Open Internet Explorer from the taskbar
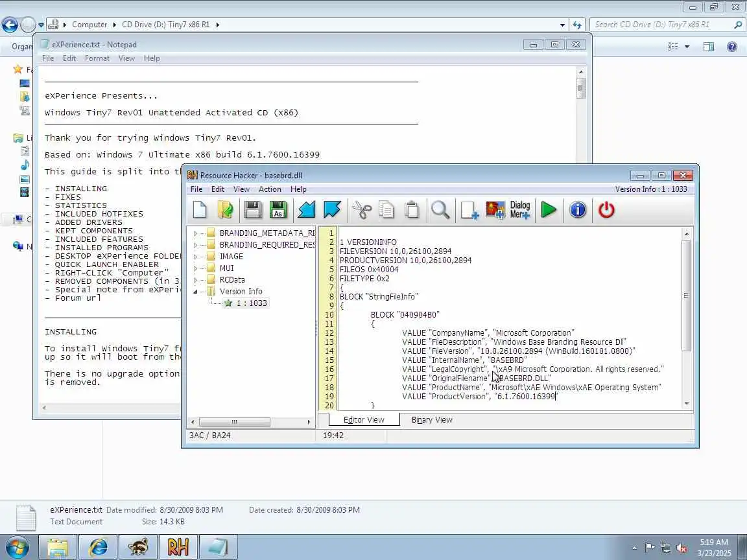The image size is (747, 560). point(98,547)
